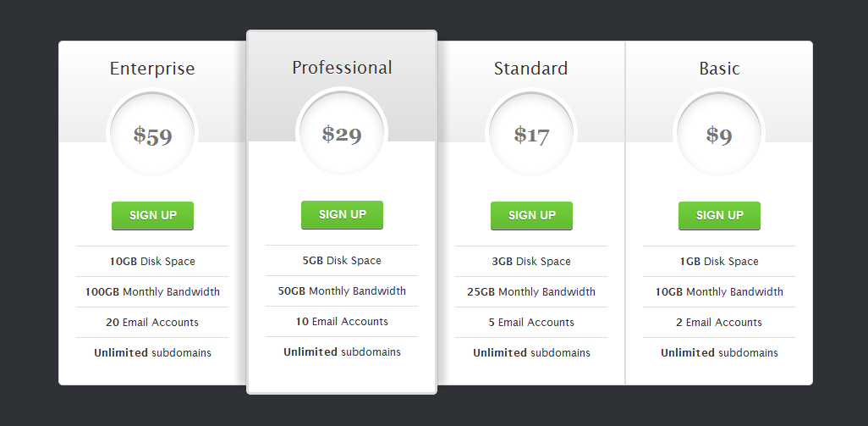Select the $29 price circle
The height and width of the screenshot is (426, 868).
click(342, 134)
